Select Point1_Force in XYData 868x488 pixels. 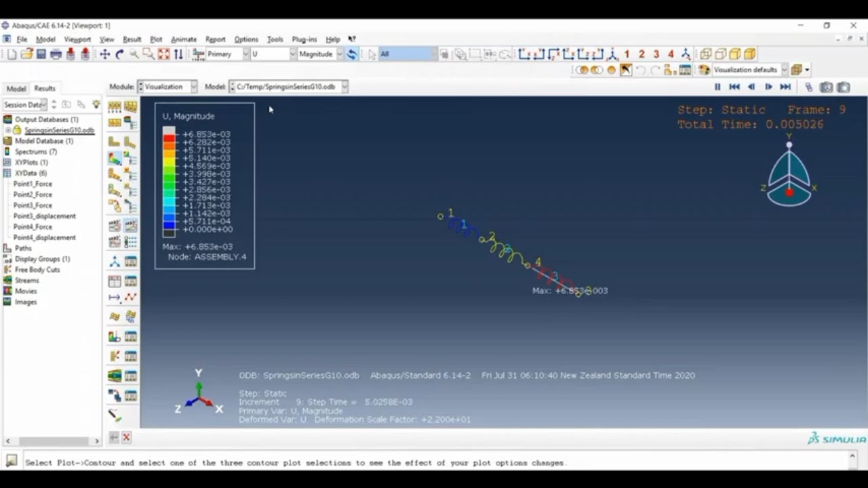point(33,184)
